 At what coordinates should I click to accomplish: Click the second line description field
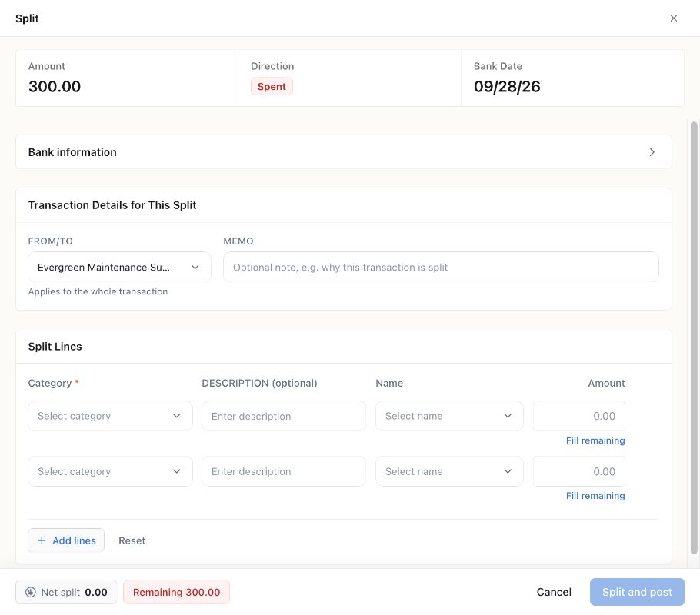coord(284,471)
